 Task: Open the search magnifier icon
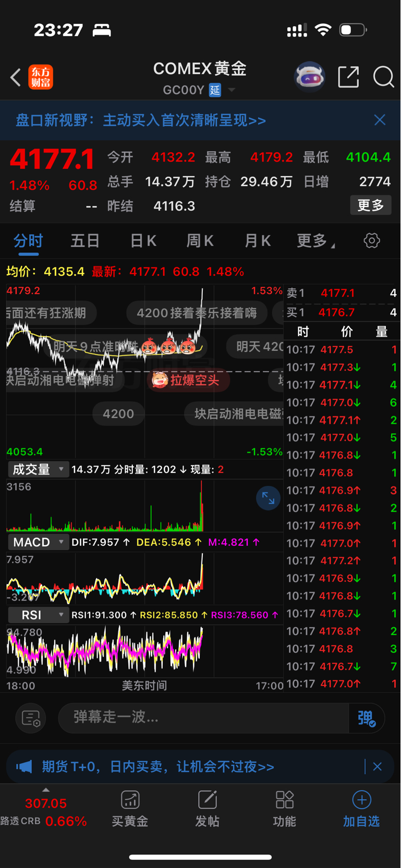[x=384, y=77]
